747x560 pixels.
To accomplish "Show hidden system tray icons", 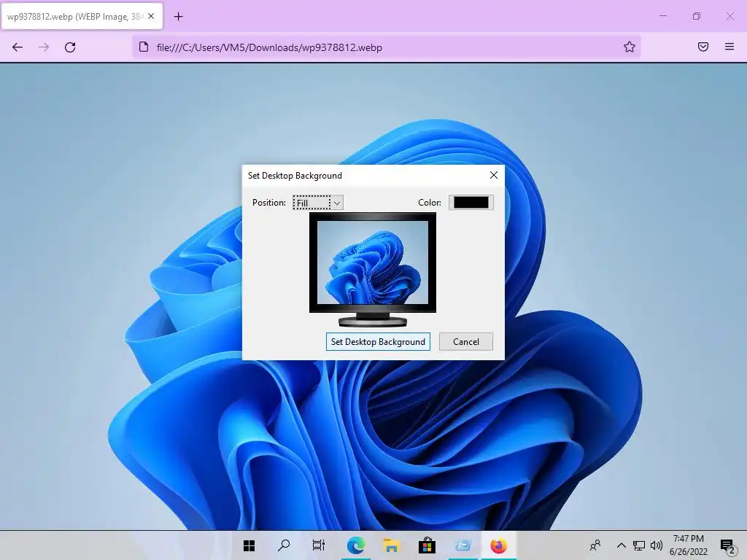I will 622,545.
